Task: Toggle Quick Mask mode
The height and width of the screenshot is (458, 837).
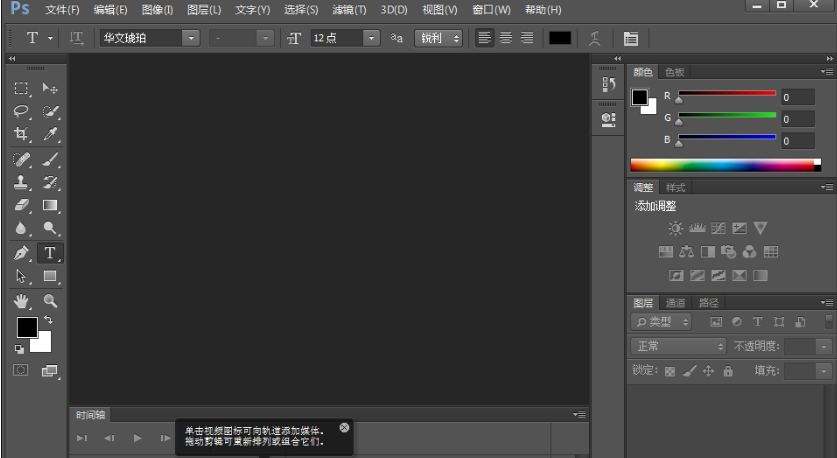Action: tap(21, 370)
